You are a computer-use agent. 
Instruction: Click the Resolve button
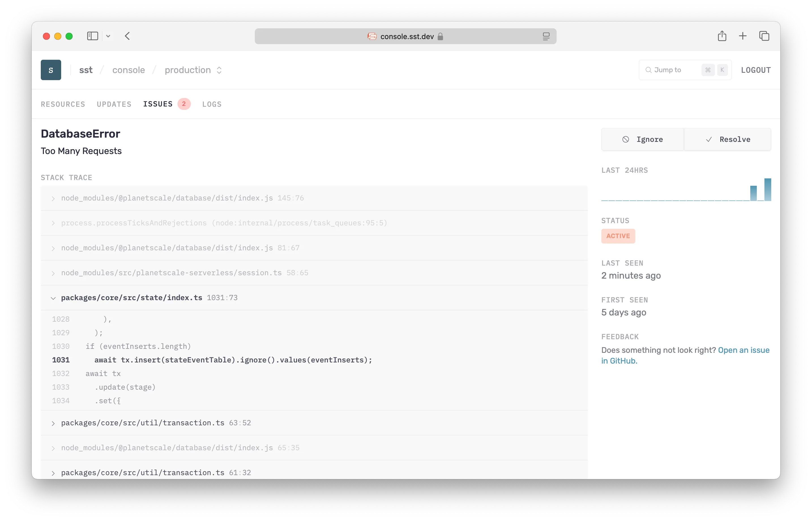tap(727, 139)
